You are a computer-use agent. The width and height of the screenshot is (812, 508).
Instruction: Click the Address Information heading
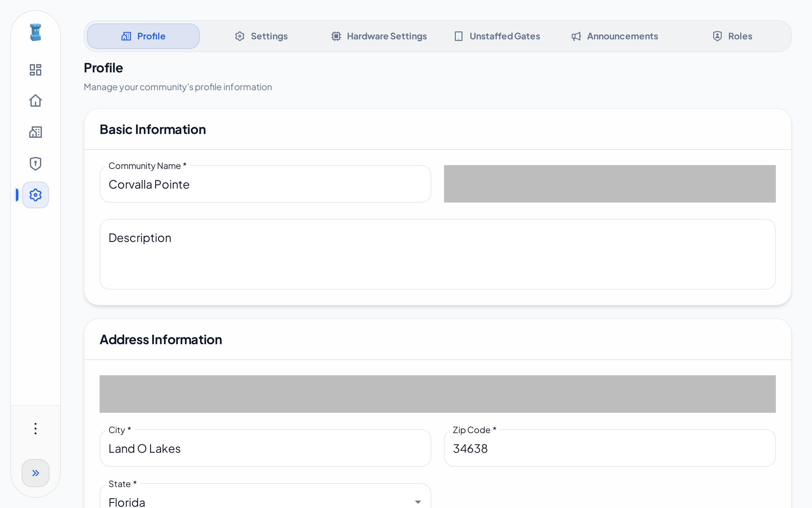click(161, 340)
